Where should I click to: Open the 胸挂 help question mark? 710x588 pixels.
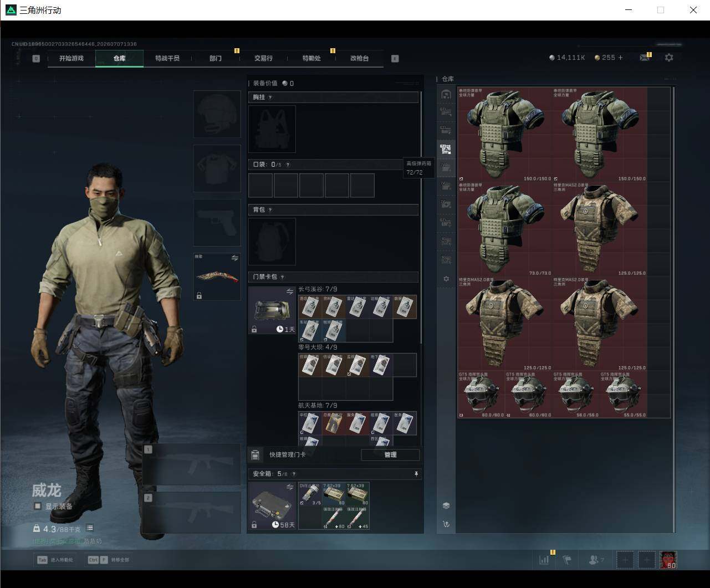point(270,98)
